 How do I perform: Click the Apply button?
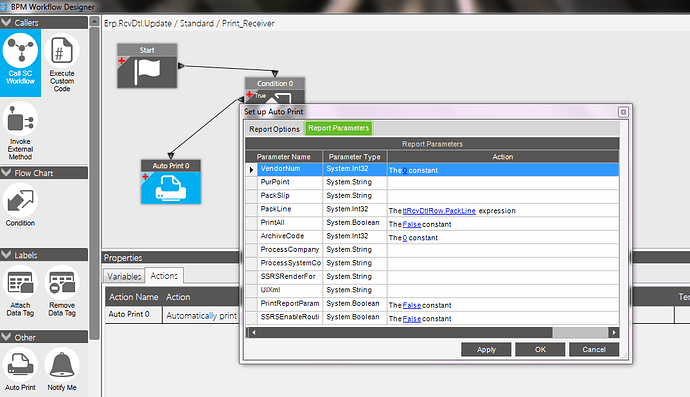click(x=486, y=349)
